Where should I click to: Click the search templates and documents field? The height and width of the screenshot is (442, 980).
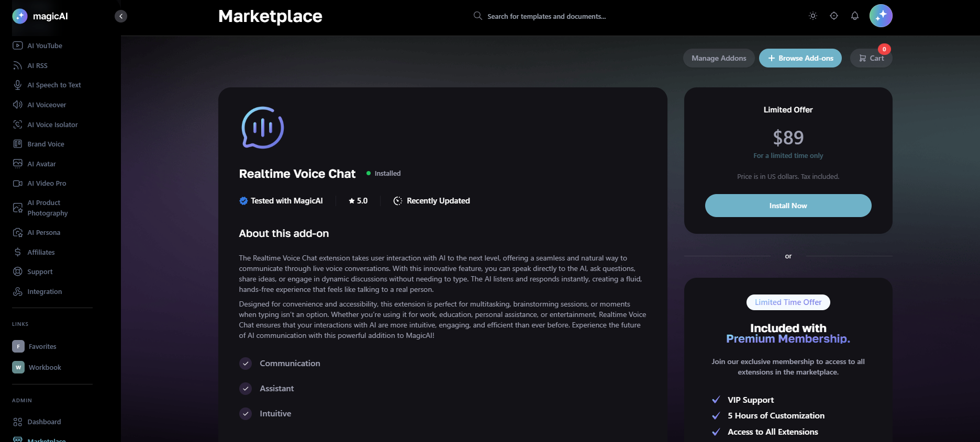(x=546, y=16)
